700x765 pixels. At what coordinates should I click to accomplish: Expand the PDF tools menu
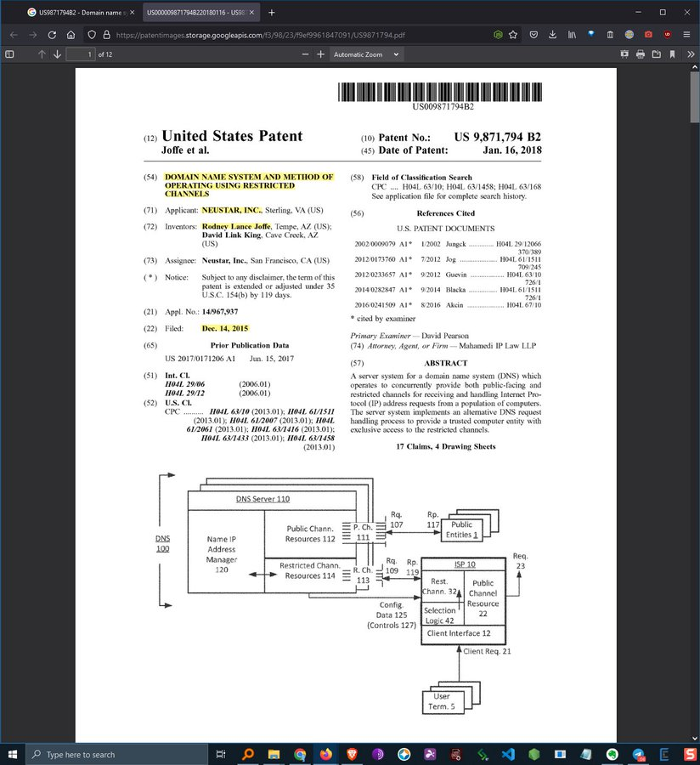(690, 54)
